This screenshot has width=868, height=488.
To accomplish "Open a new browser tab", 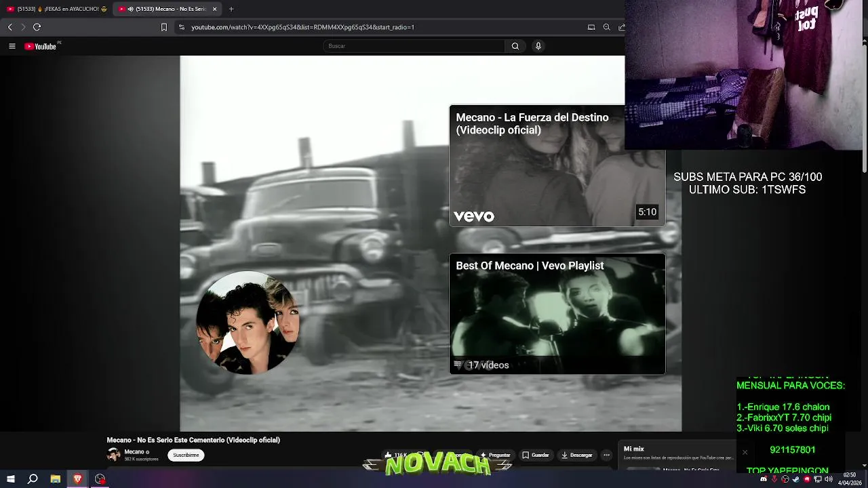I will click(x=231, y=9).
